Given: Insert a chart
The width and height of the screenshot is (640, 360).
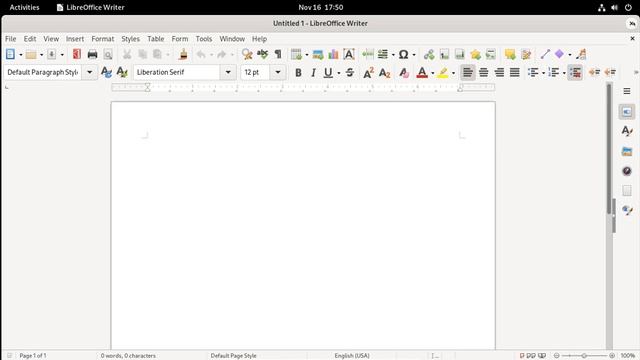Looking at the screenshot, I should click(333, 54).
